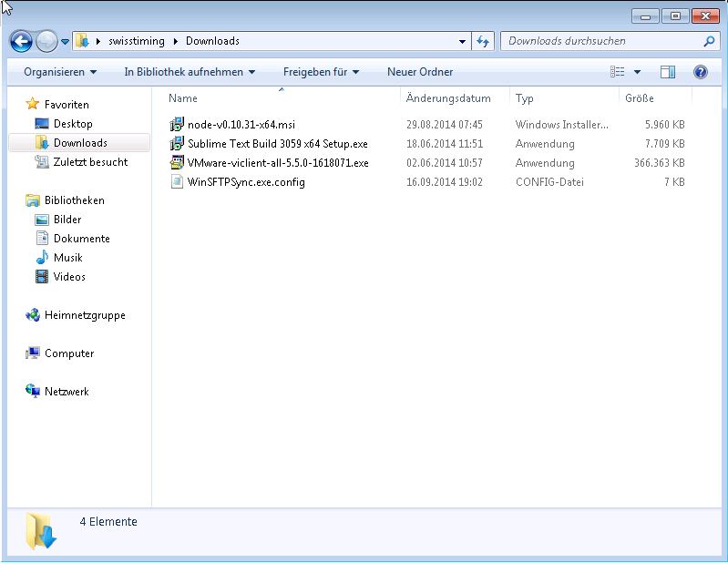
Task: Select Heimnetzgruppe in the navigation pane
Action: click(85, 315)
